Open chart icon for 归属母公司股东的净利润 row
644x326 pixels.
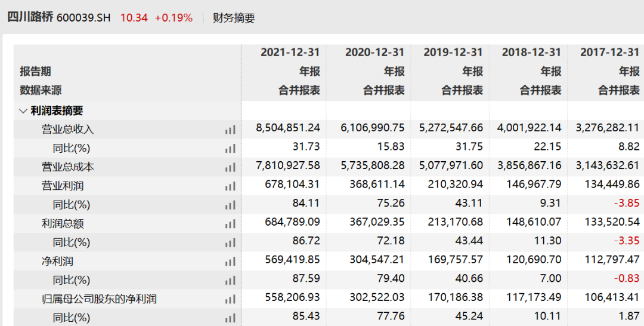point(230,299)
